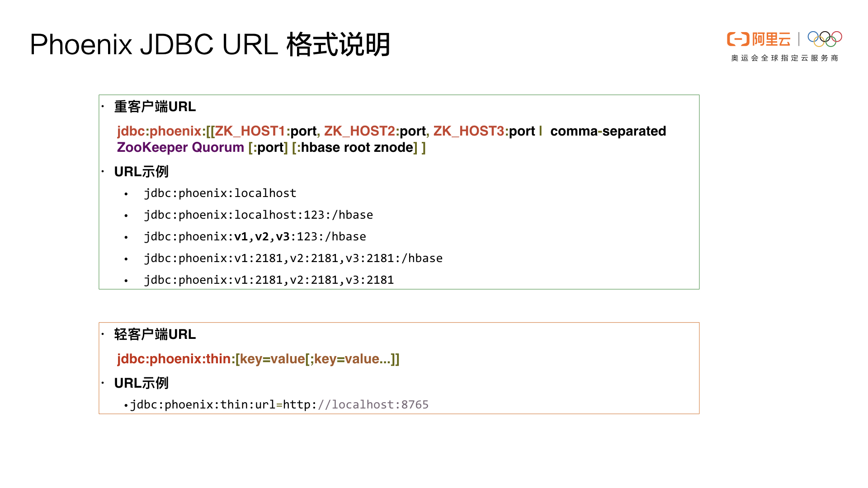Click jdbc:phoenix:localhost example line
The image size is (868, 488).
(220, 193)
